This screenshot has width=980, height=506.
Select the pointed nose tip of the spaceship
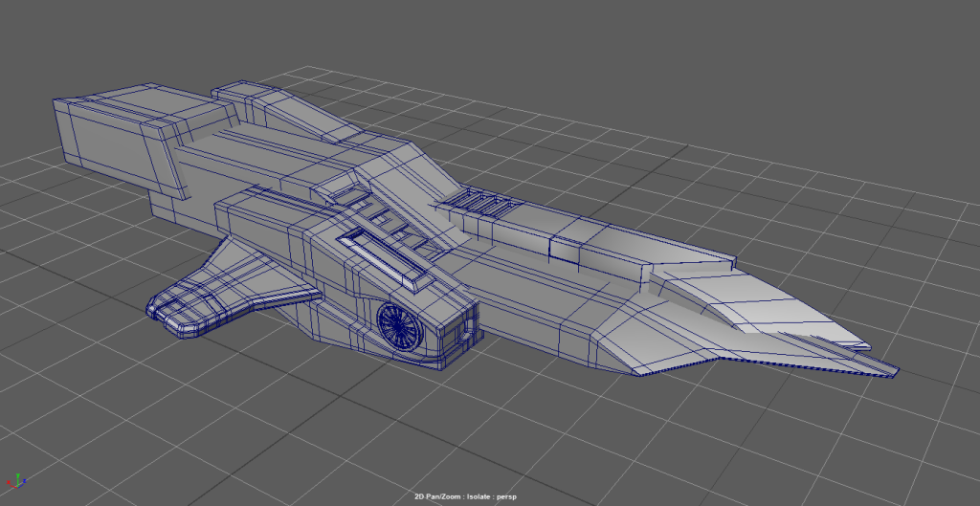point(875,366)
